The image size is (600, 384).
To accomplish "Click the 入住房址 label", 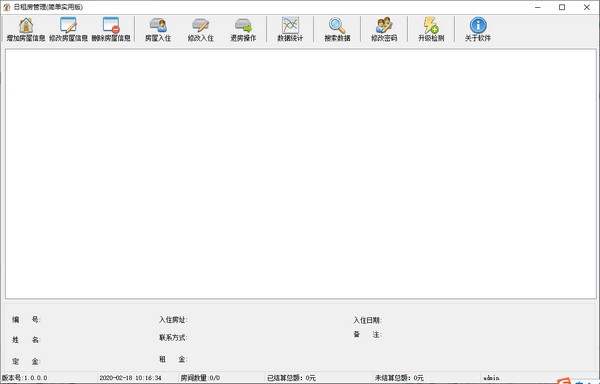I will coord(173,320).
